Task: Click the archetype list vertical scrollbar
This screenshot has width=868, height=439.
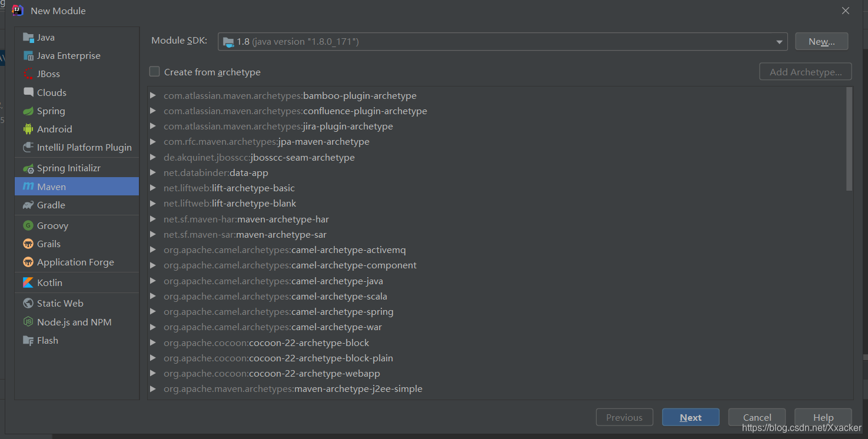Action: pyautogui.click(x=849, y=139)
